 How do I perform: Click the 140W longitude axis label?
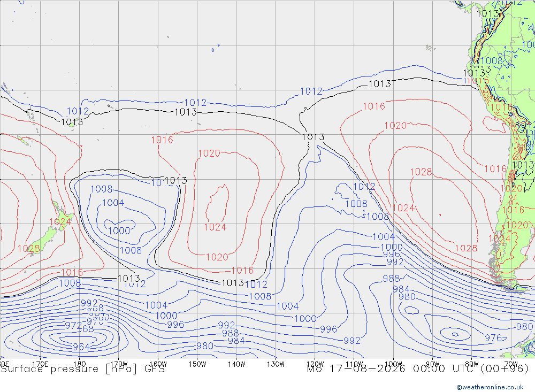coord(236,364)
